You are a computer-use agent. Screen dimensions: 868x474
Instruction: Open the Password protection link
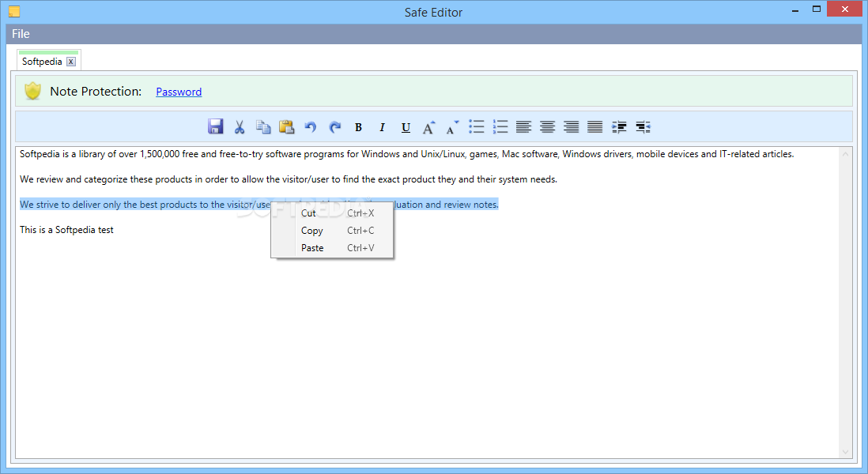[179, 92]
